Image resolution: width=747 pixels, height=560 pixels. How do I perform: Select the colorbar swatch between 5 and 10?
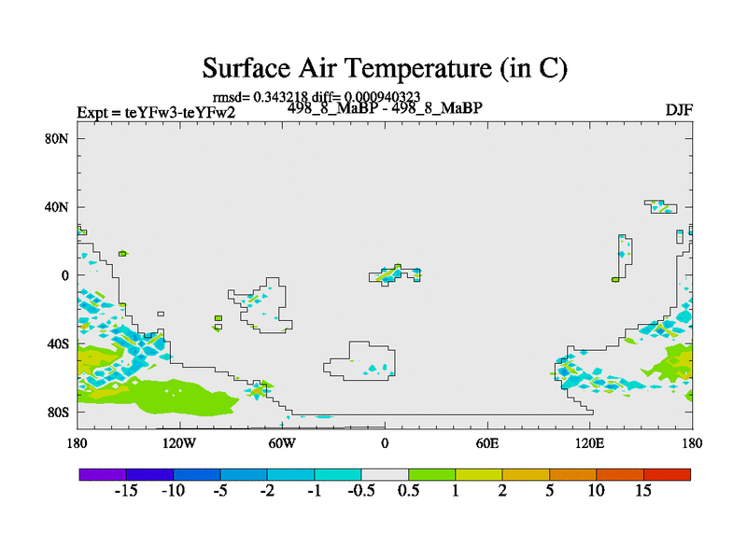[x=572, y=474]
